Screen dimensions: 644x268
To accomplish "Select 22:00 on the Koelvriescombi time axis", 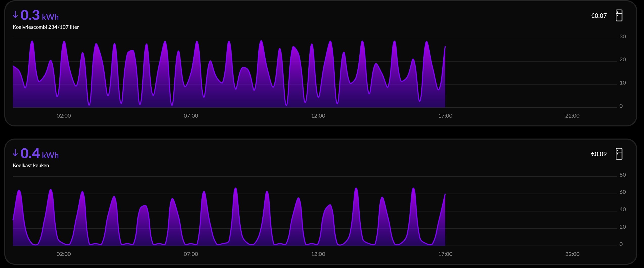I will tap(572, 116).
